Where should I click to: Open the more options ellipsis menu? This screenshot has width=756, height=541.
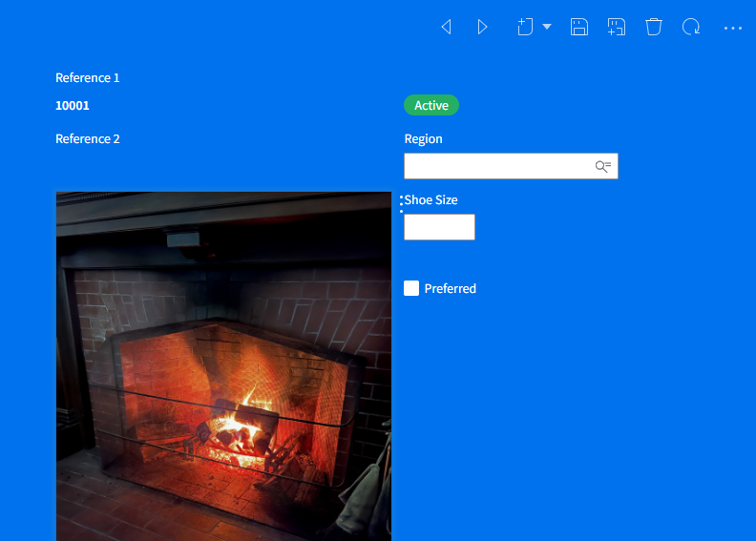[733, 29]
